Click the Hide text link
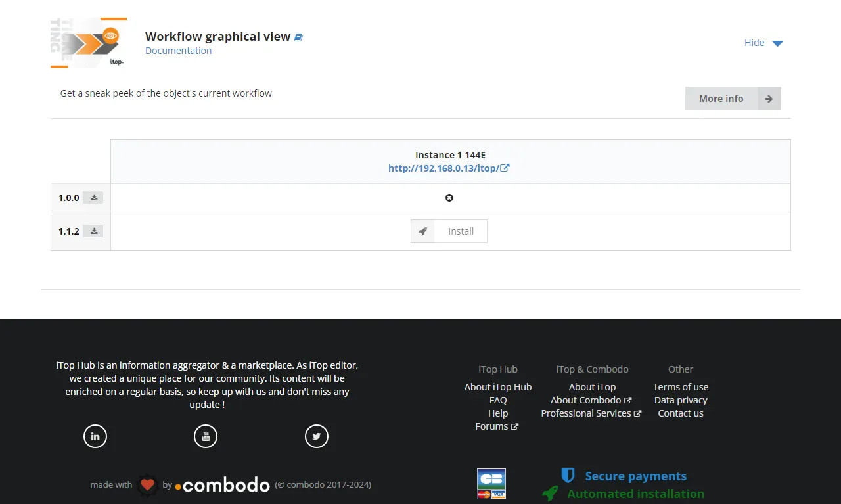Screen dimensions: 841x504 tap(754, 43)
